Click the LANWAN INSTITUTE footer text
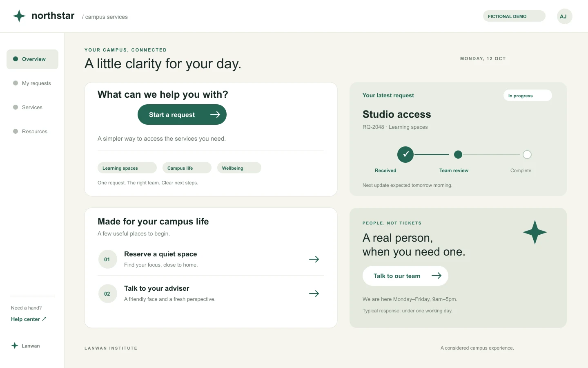Viewport: 588px width, 368px height. [x=111, y=348]
